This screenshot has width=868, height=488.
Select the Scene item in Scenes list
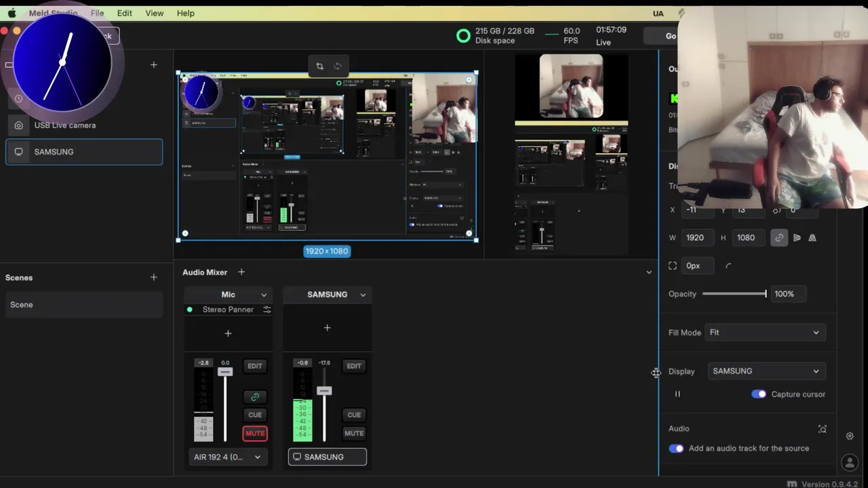(x=84, y=304)
